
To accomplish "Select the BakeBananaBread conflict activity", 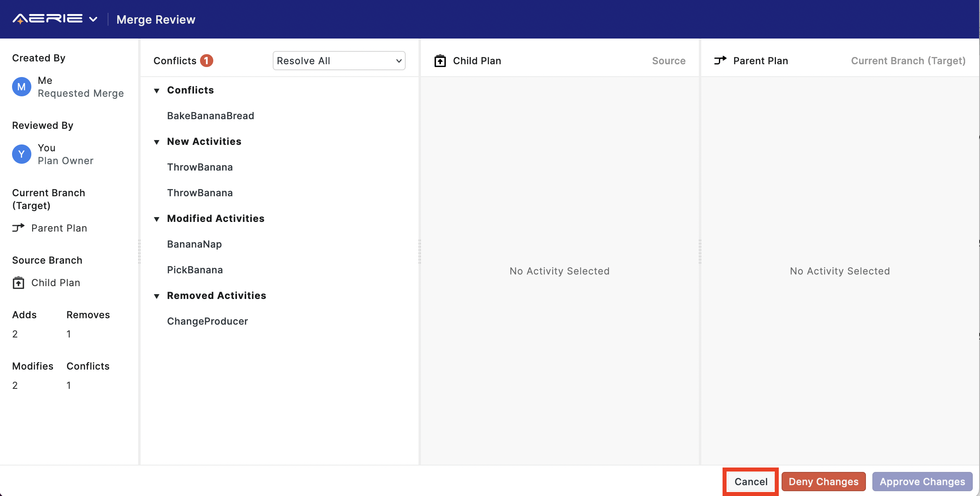I will point(210,115).
